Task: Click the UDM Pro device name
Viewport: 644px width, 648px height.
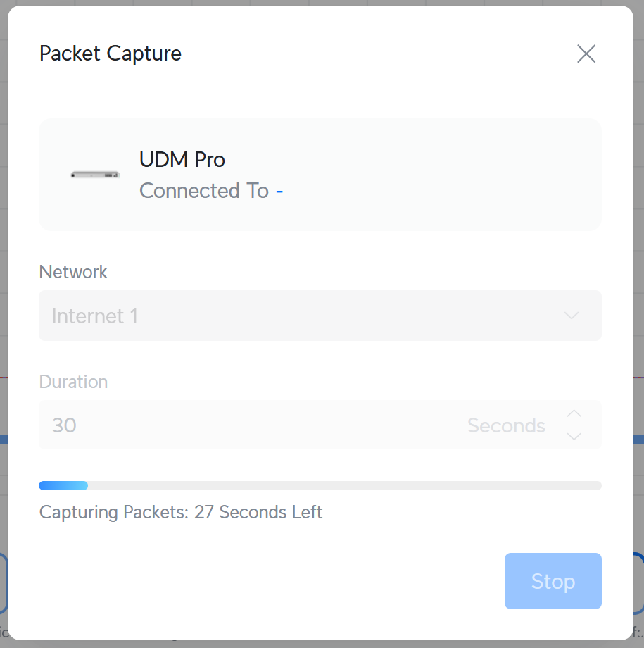Action: pos(182,160)
